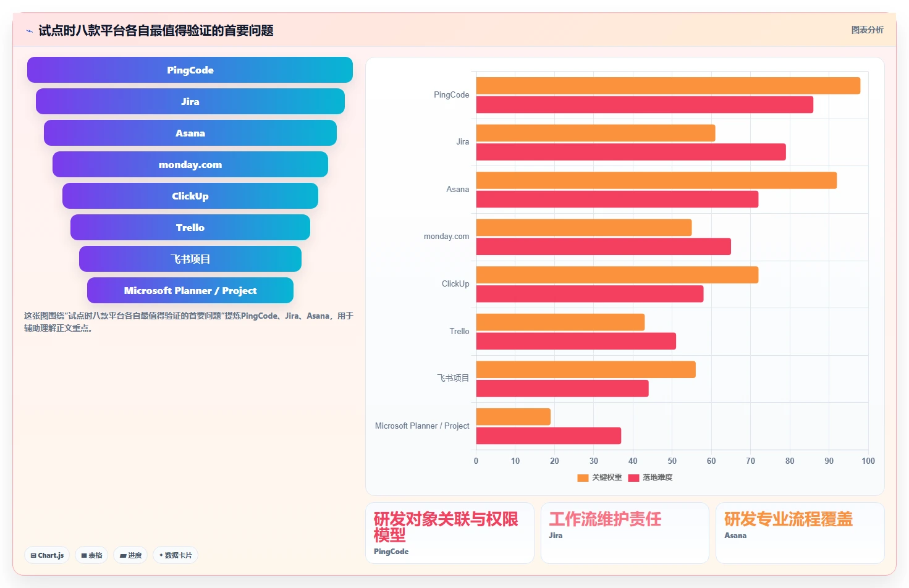
Task: Select the ClickUp funnel bar
Action: [x=190, y=196]
